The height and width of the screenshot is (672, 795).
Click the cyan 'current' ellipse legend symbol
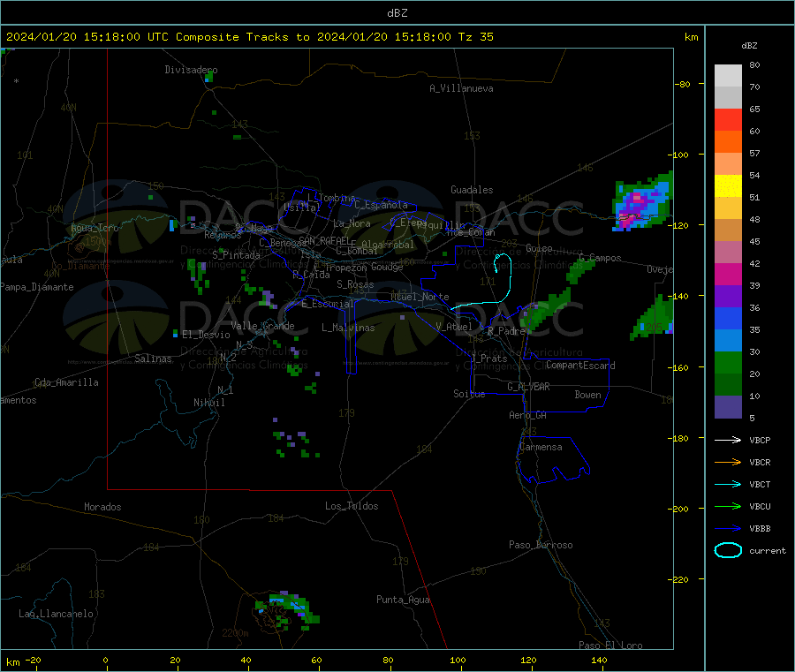pos(728,550)
